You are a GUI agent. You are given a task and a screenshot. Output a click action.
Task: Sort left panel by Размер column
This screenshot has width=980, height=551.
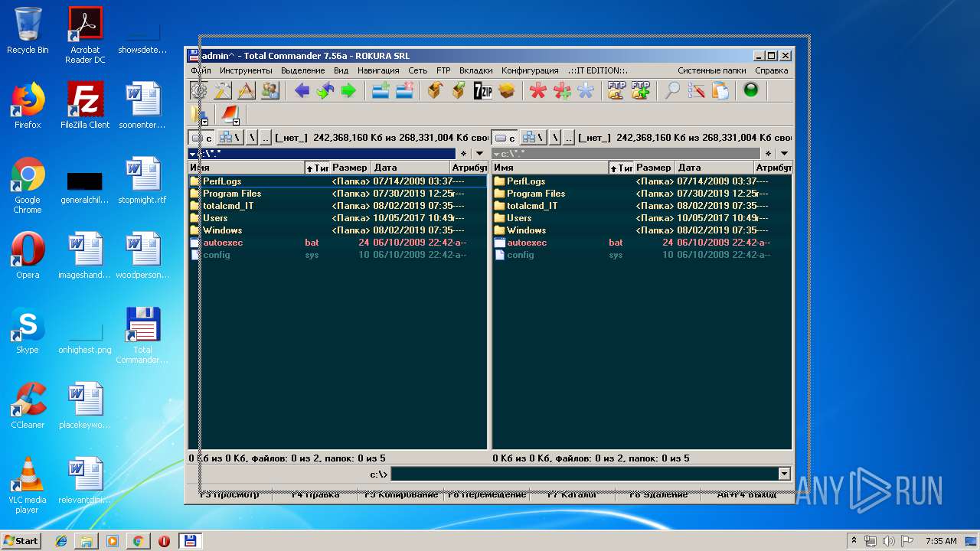[351, 168]
